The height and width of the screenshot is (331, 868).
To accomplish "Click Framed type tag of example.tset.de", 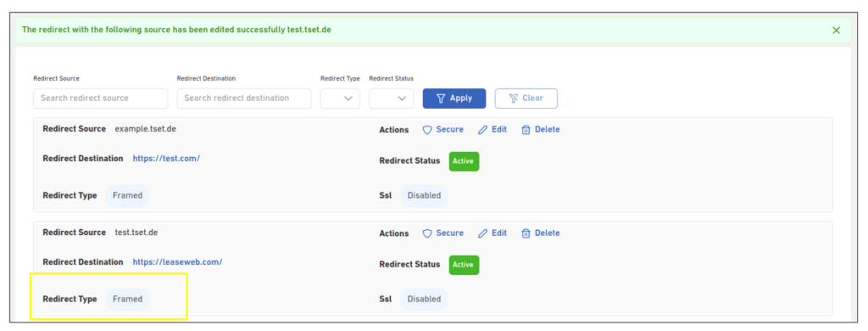I will pos(127,196).
